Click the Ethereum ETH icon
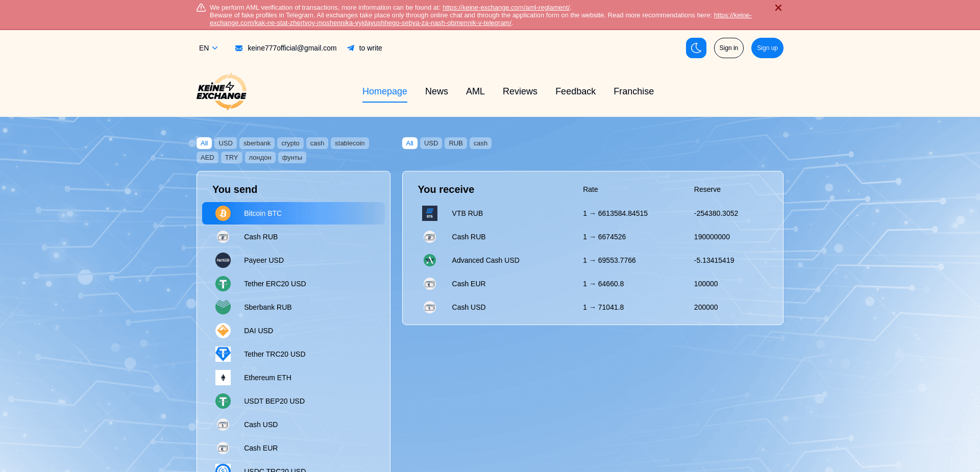980x472 pixels. (x=223, y=378)
